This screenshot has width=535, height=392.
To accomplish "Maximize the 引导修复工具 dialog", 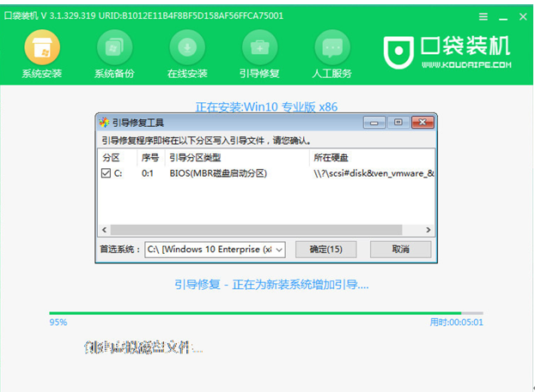I will [398, 123].
